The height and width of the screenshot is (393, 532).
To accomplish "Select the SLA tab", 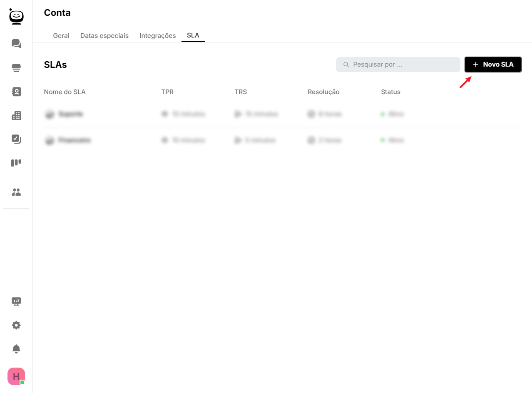I will (x=193, y=35).
